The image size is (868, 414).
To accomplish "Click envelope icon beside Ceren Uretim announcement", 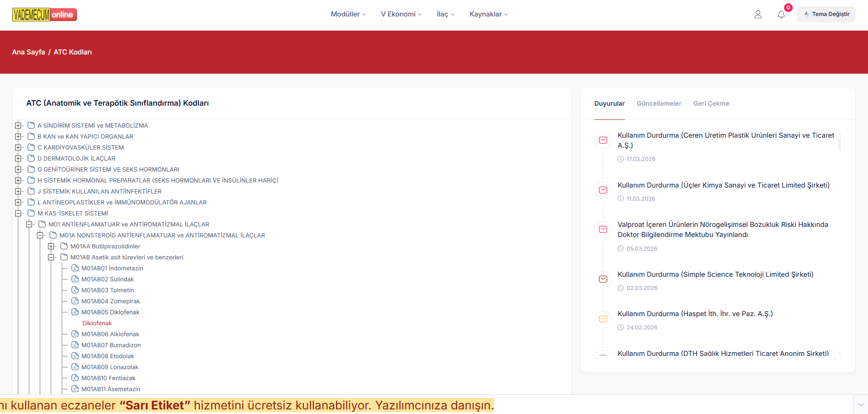I will [x=603, y=140].
